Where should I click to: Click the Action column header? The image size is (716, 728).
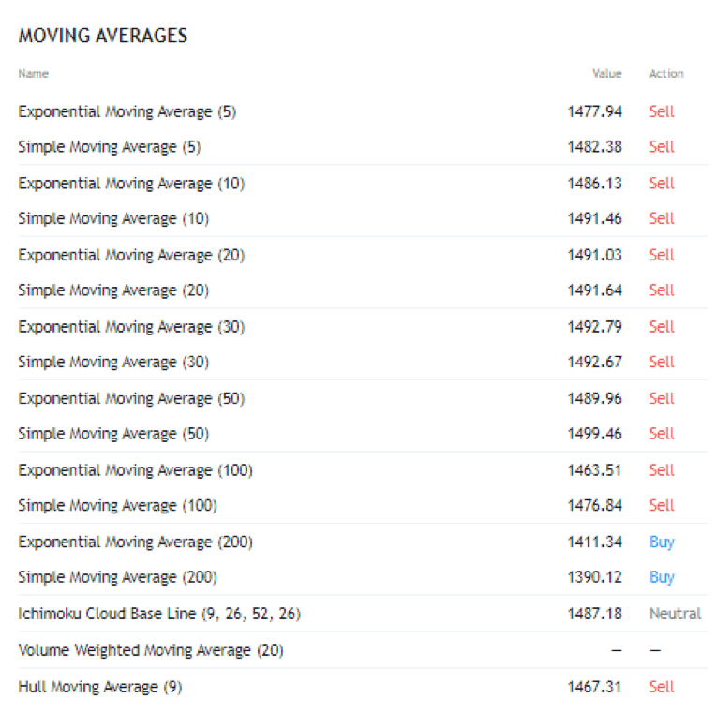(x=666, y=74)
